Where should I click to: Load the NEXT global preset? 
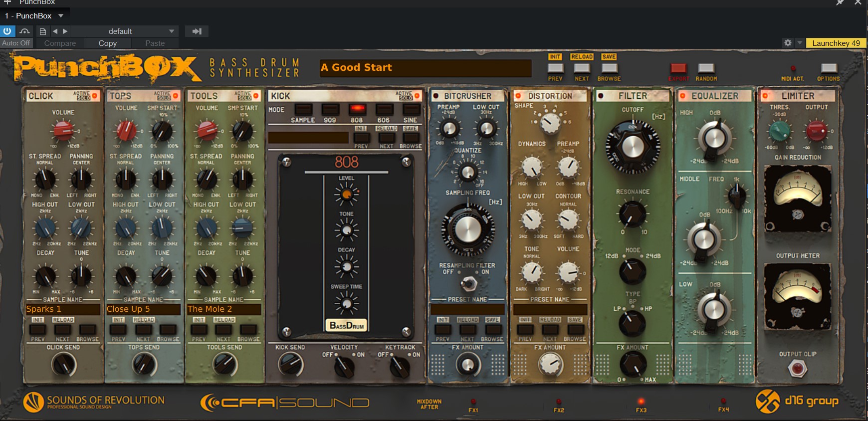(x=582, y=68)
